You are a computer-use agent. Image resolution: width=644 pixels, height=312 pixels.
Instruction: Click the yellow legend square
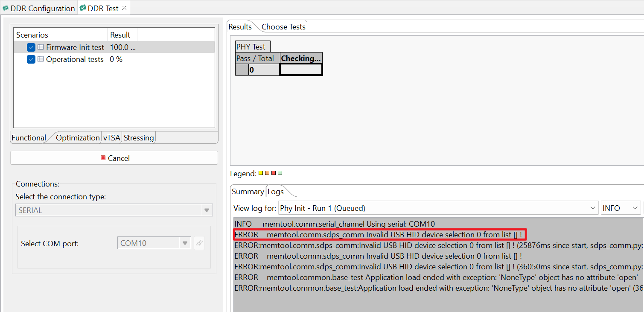click(261, 173)
